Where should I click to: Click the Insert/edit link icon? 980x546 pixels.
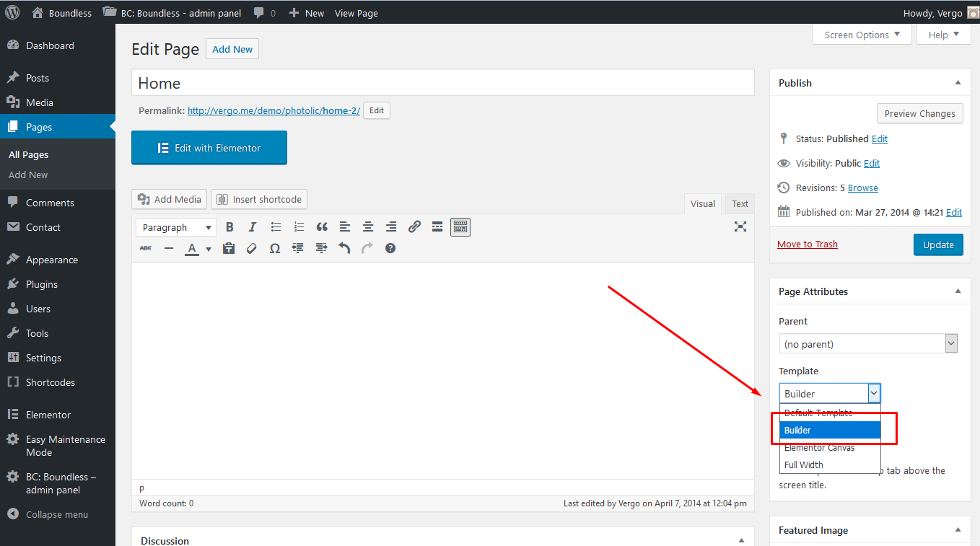[414, 227]
